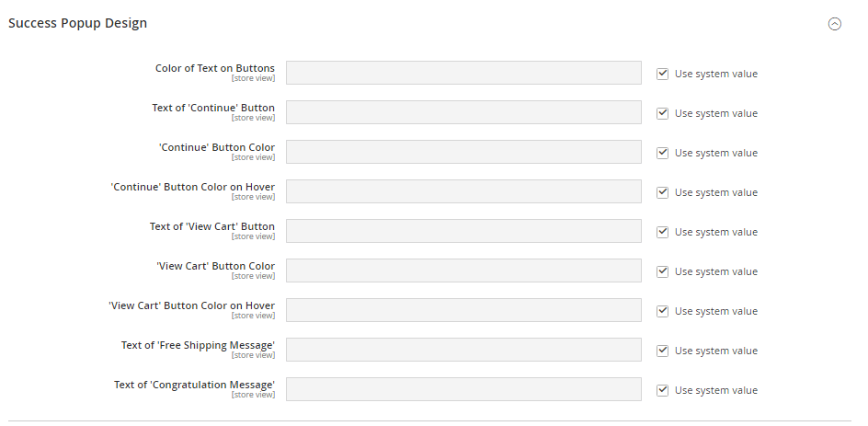Uncheck system value for 'Continue' Button Color on Hover
The width and height of the screenshot is (868, 426).
(x=662, y=192)
